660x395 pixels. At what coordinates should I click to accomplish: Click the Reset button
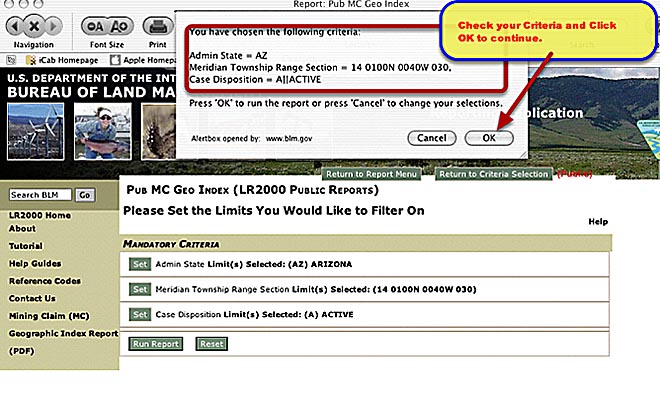coord(212,344)
